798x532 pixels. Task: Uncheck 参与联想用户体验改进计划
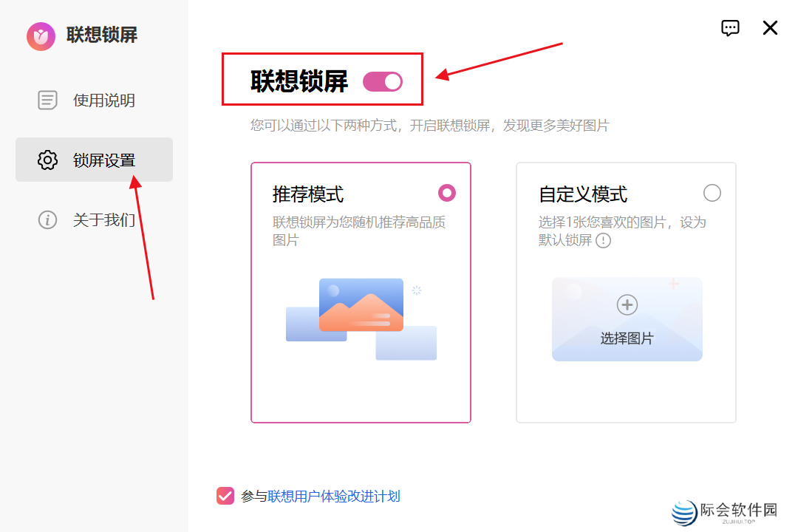tap(225, 496)
